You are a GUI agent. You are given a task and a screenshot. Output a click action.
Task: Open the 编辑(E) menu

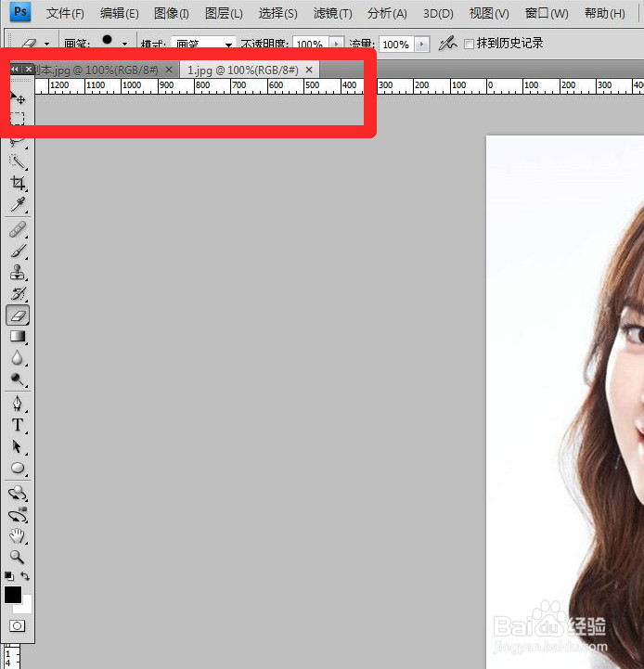119,13
